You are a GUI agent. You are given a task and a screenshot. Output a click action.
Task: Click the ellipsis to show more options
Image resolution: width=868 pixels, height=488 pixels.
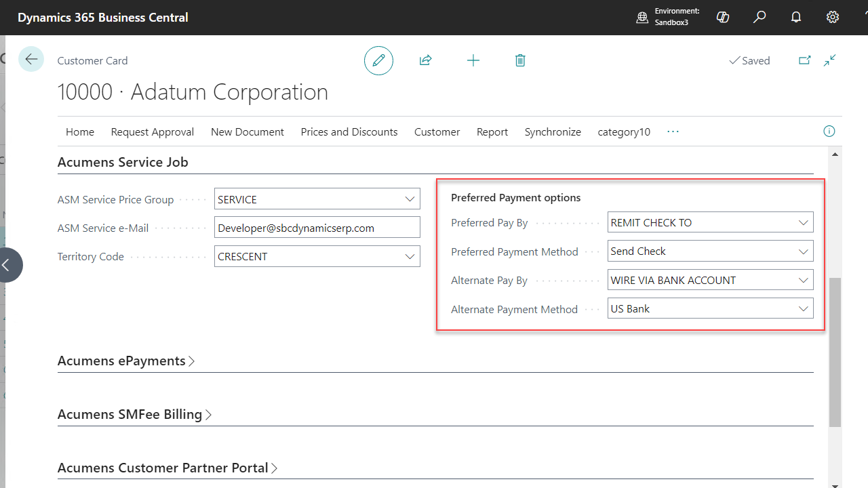pyautogui.click(x=673, y=131)
